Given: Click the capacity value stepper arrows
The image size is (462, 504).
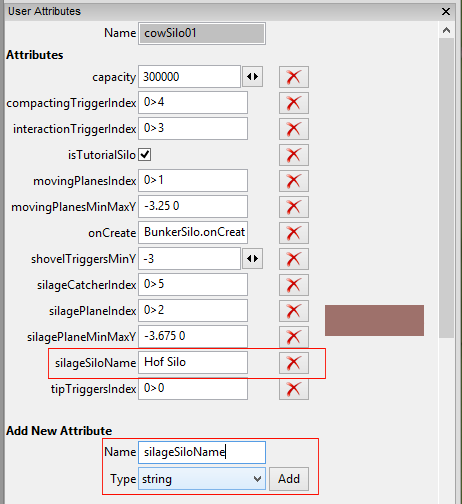Looking at the screenshot, I should click(252, 77).
